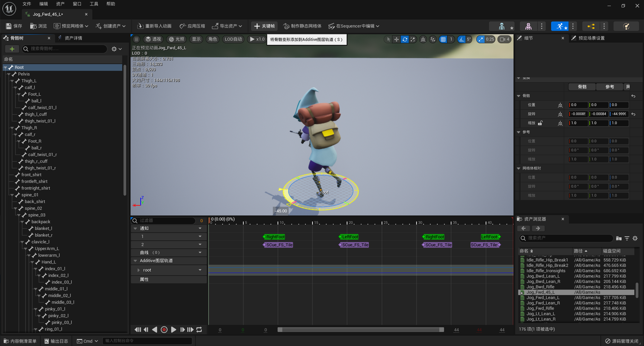Open the Preview Mesh dropdown
Screen dimensions: 644x346
(71, 26)
